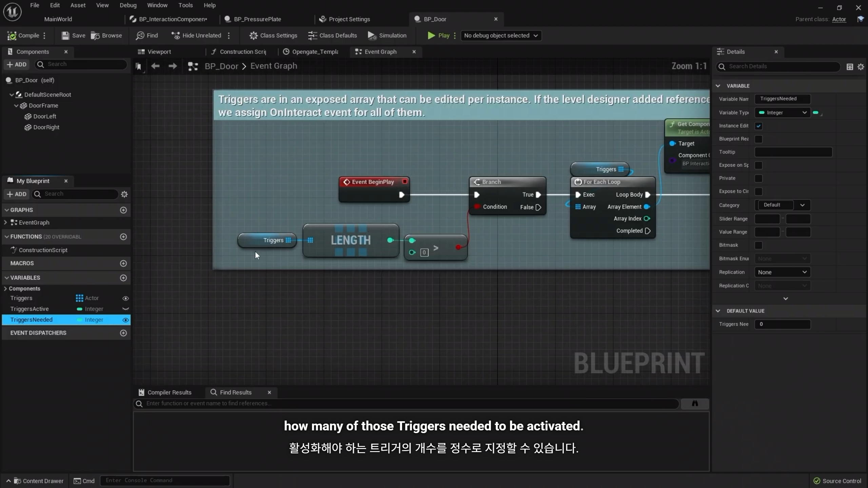
Task: Open debug object selection dropdown
Action: click(501, 36)
